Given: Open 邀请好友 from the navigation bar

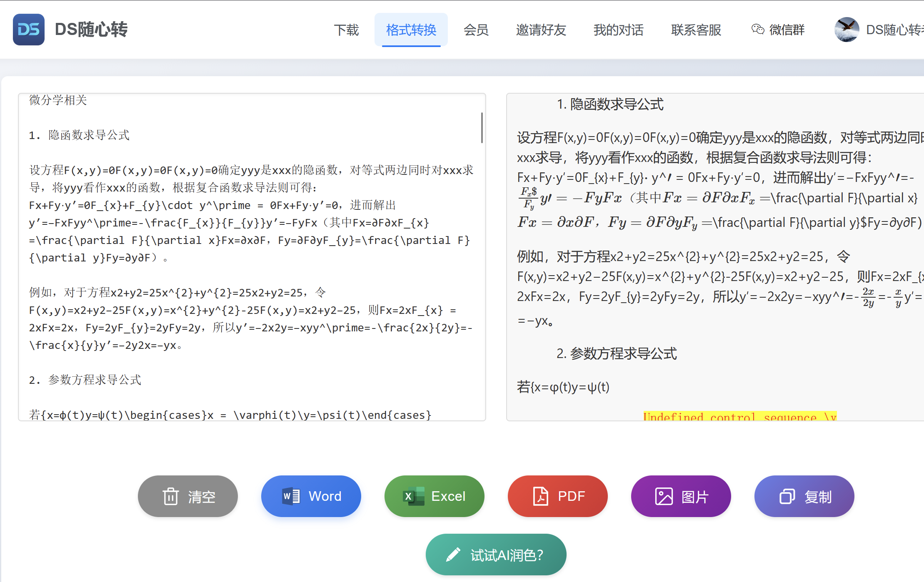Looking at the screenshot, I should tap(540, 30).
